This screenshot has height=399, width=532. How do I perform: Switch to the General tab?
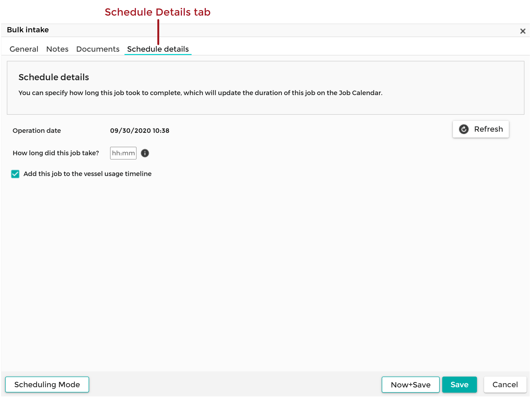click(24, 49)
